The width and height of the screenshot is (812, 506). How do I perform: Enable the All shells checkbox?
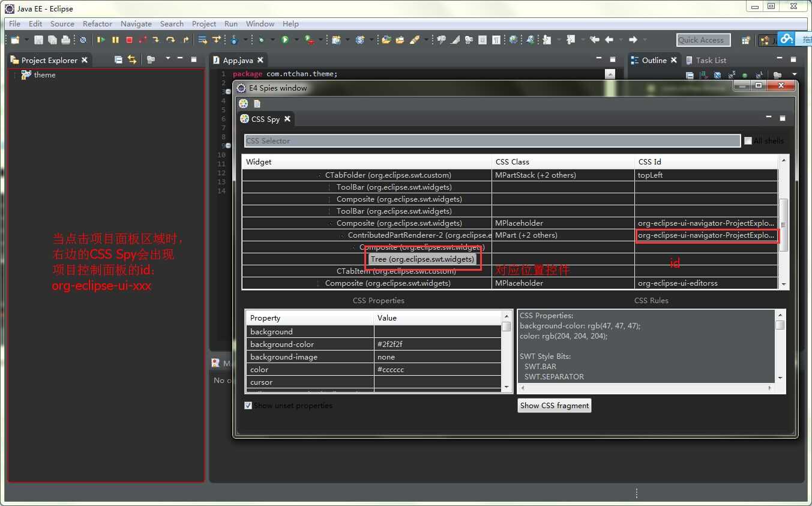click(x=748, y=140)
